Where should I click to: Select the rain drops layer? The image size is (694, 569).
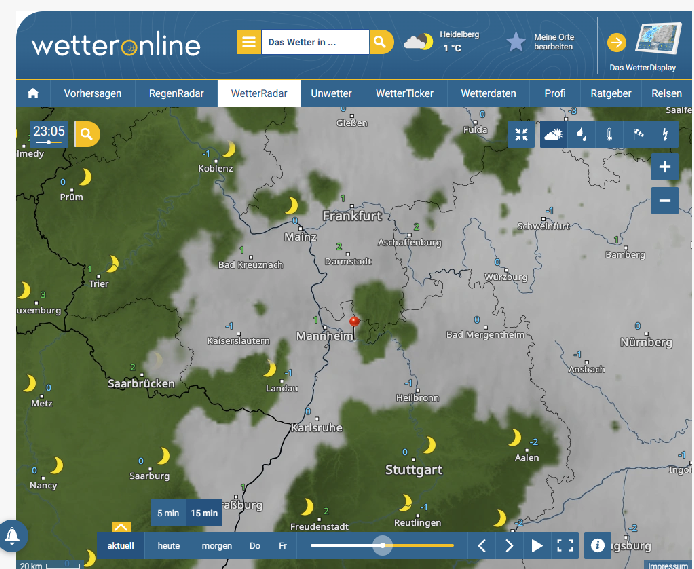click(x=582, y=134)
